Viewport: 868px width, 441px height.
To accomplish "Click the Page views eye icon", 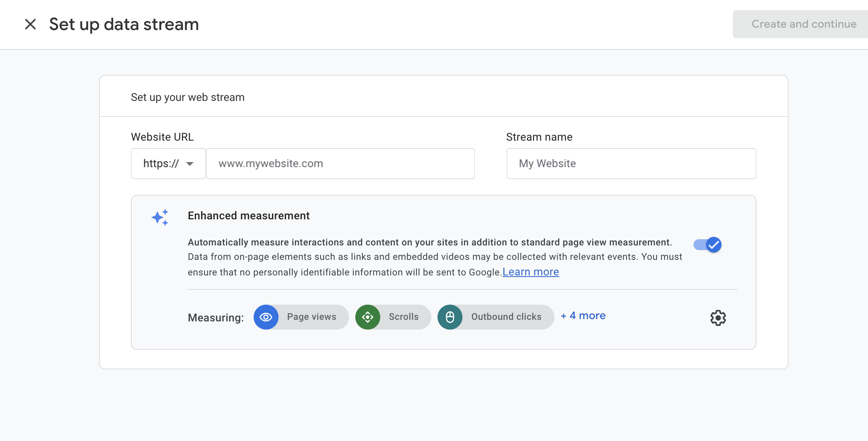I will pyautogui.click(x=266, y=317).
